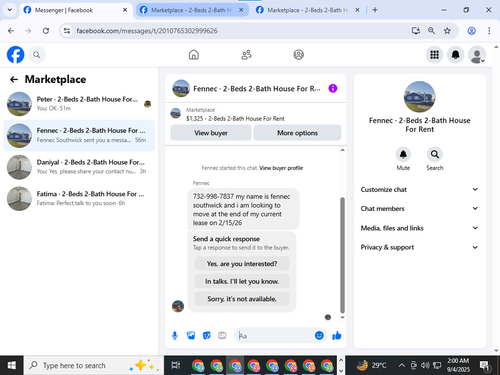Click the Windows taskbar search box

pyautogui.click(x=93, y=366)
